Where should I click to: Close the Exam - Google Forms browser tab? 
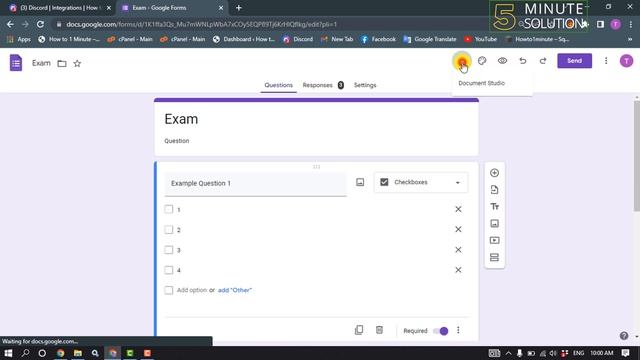[x=221, y=8]
